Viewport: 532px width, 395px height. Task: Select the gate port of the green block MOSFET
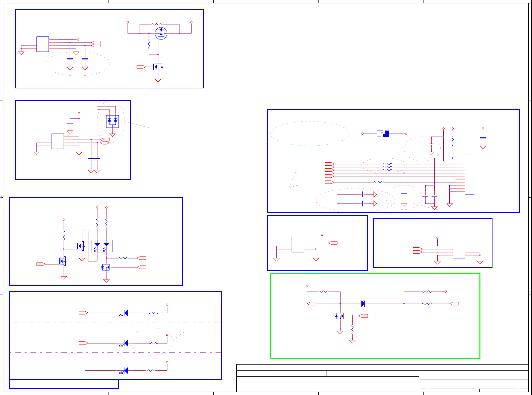coord(363,316)
